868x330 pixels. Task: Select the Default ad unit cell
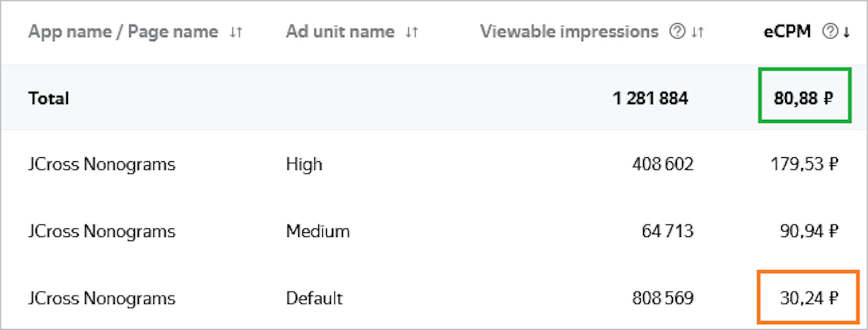coord(314,298)
